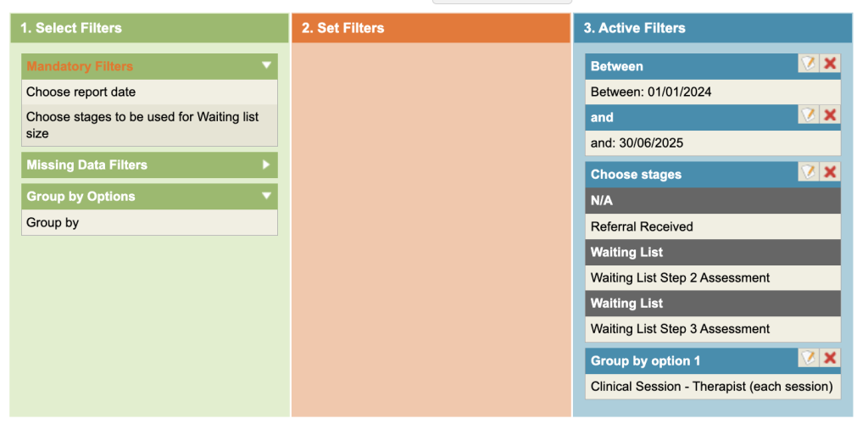Viewport: 868px width, 424px height.
Task: Choose stages for Waiting list size
Action: (142, 125)
